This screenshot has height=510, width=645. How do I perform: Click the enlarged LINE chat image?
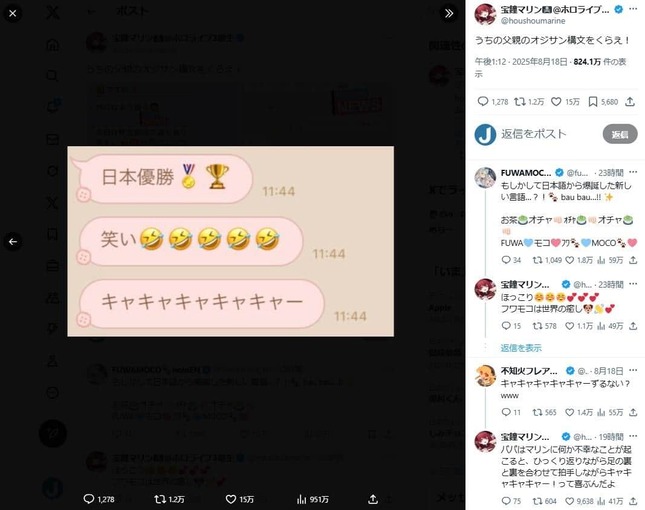point(230,241)
